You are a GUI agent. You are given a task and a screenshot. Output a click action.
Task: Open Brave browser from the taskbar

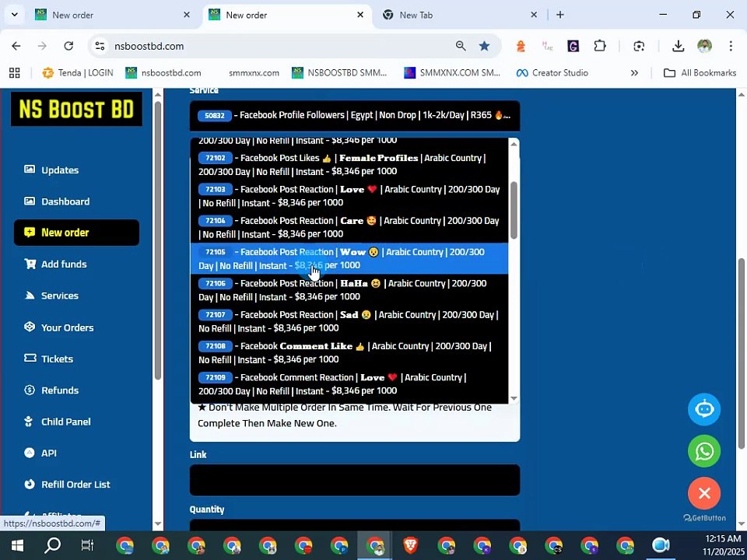tap(411, 545)
